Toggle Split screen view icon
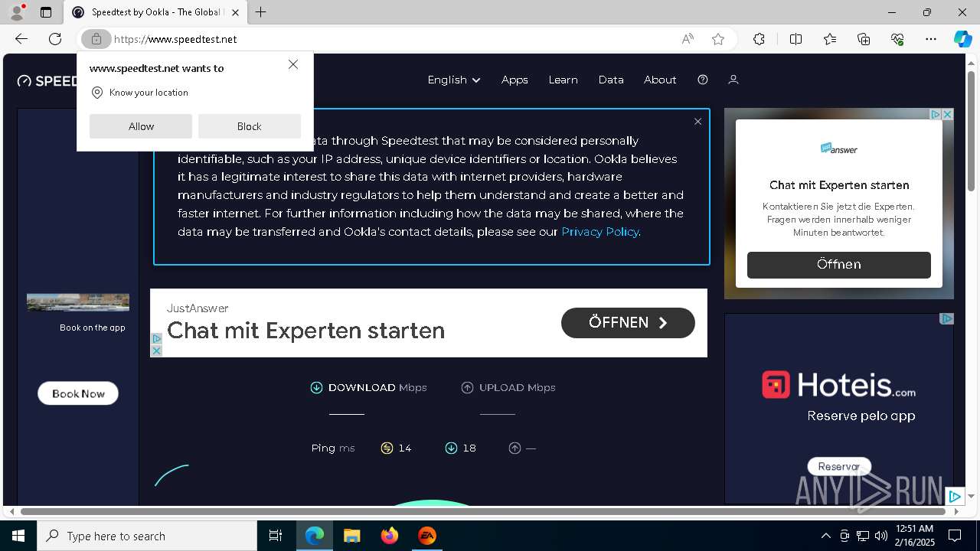This screenshot has height=551, width=980. point(795,39)
